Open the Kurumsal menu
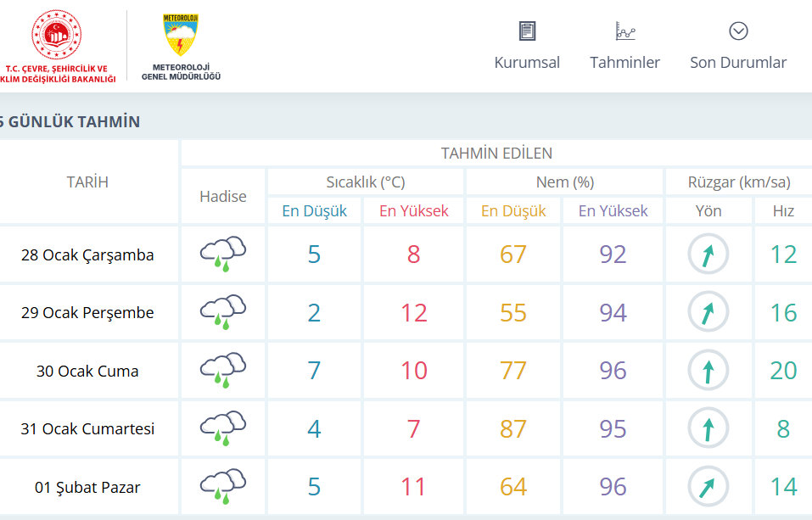Viewport: 812px width, 520px height. tap(527, 62)
